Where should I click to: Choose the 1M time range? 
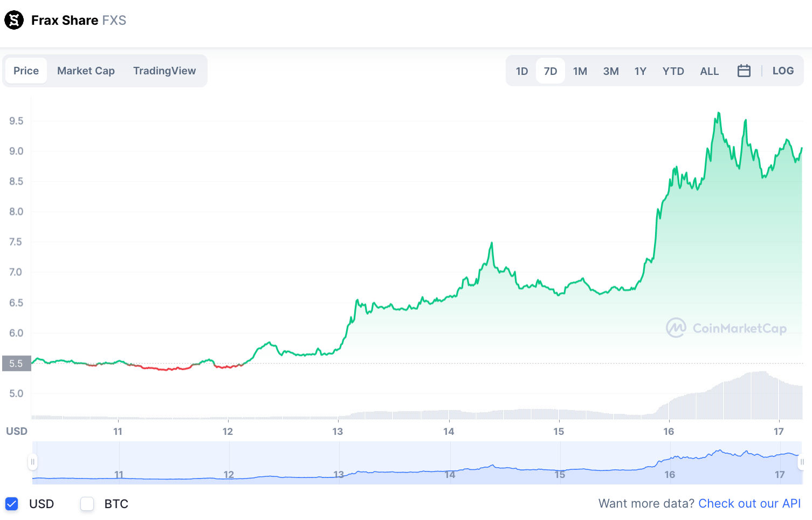(580, 71)
